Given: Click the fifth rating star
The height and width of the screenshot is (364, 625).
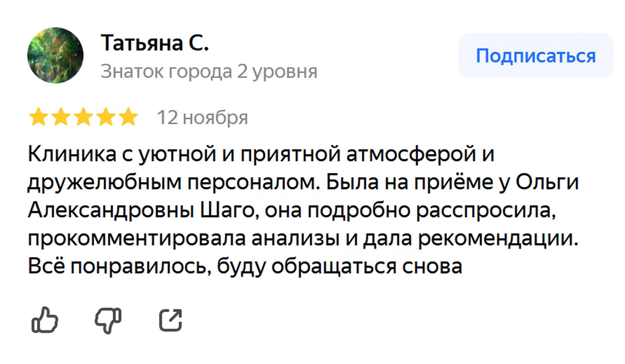Looking at the screenshot, I should pos(128,117).
